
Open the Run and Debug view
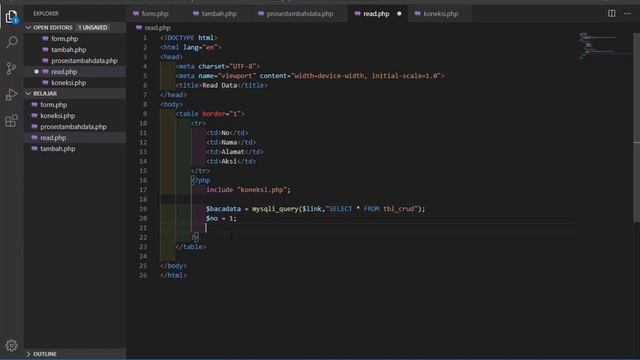tap(11, 94)
